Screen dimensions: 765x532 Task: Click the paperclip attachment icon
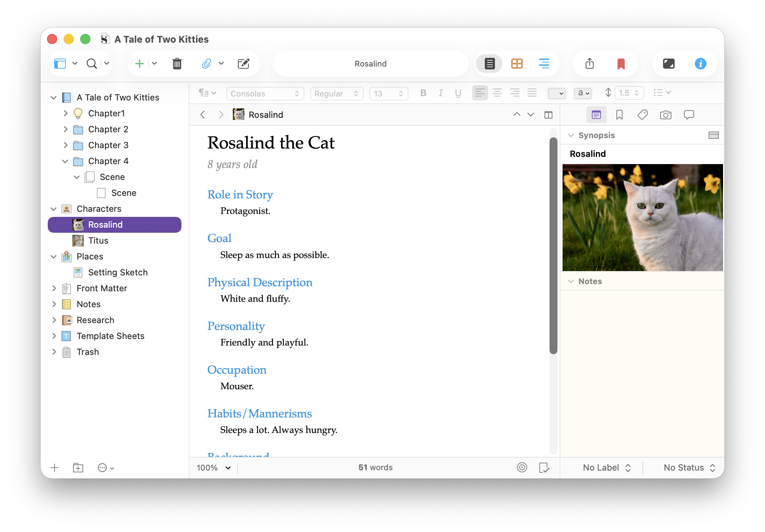pyautogui.click(x=206, y=64)
